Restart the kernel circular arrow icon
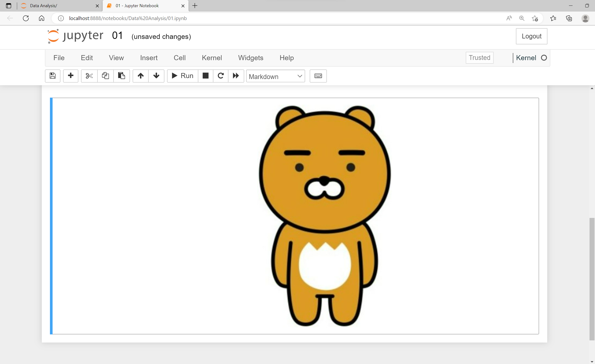Screen dimensions: 595x364 click(x=221, y=76)
